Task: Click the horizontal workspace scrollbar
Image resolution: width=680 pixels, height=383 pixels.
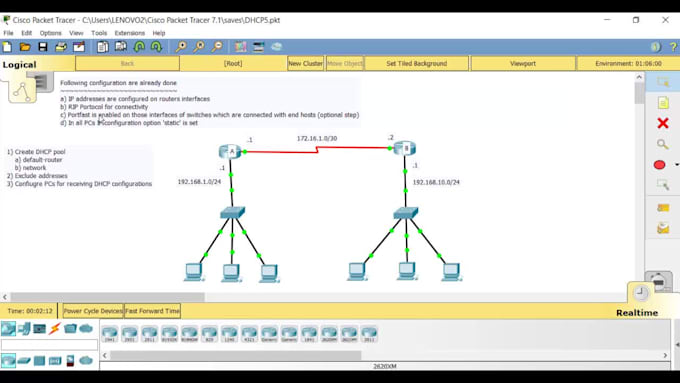Action: 108,297
